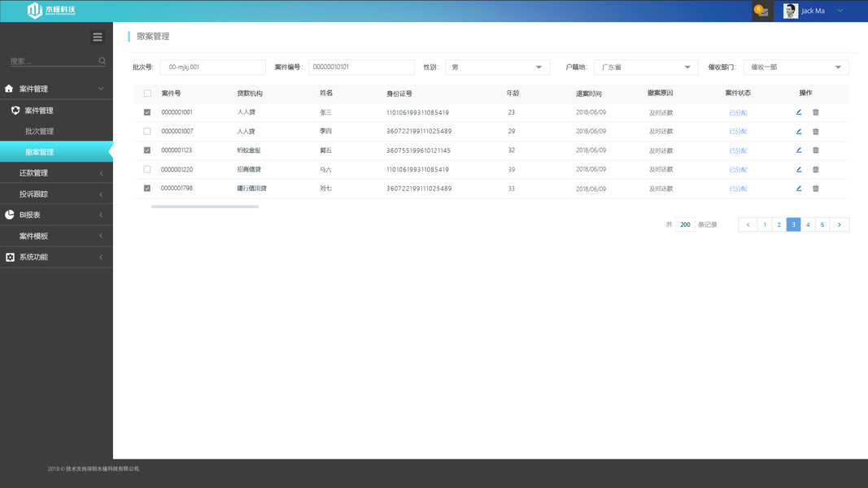Viewport: 868px width, 488px height.
Task: Open the notification mail icon with badge
Action: tap(761, 11)
